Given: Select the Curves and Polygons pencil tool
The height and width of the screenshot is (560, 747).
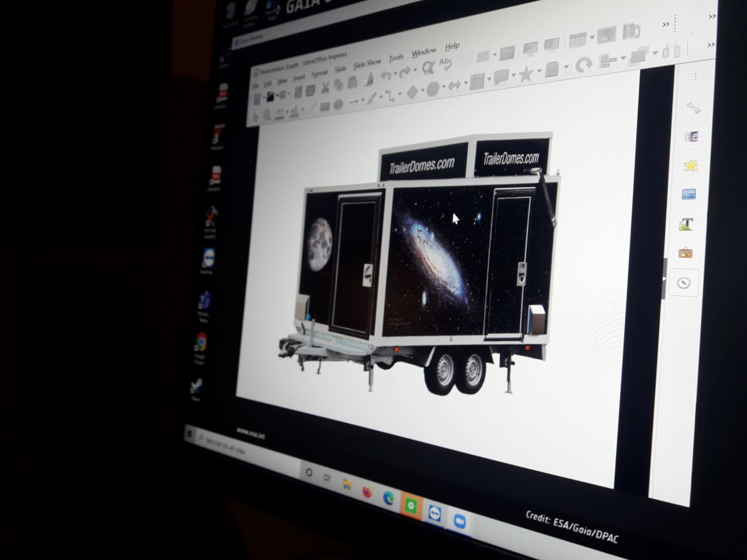Looking at the screenshot, I should 372,99.
